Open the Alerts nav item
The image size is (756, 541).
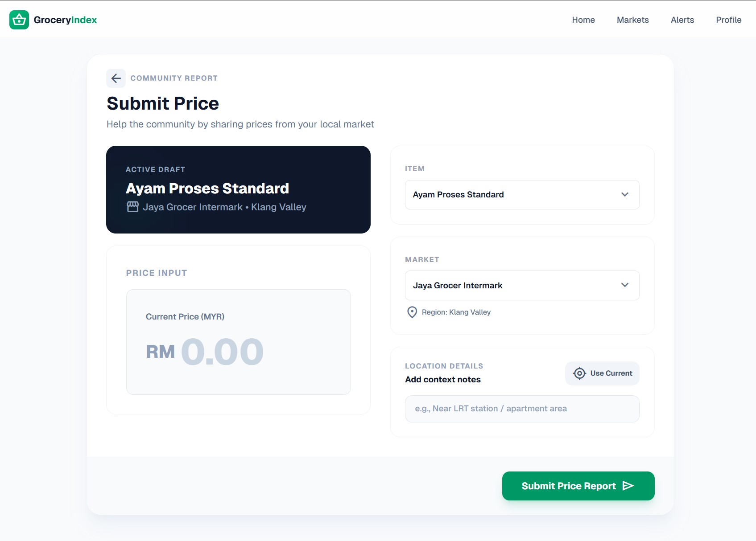coord(682,20)
